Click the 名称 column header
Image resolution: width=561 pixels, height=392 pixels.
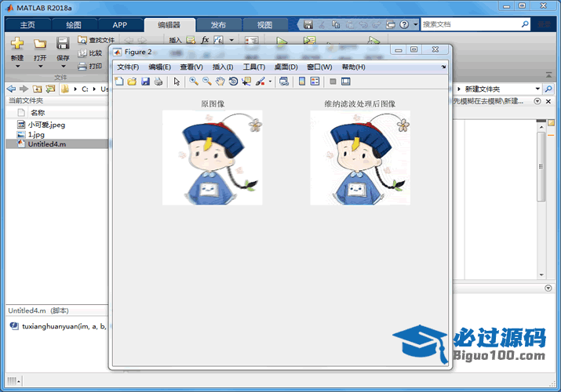pos(38,113)
